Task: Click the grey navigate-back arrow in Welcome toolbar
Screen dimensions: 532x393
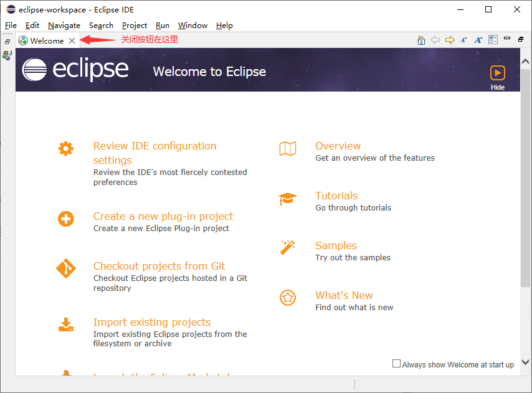Action: 435,40
